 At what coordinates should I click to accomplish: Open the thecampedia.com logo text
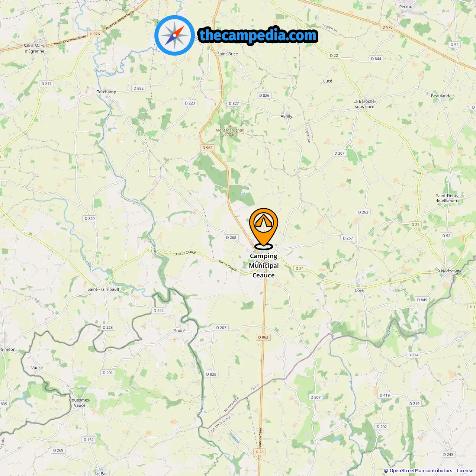pos(258,35)
